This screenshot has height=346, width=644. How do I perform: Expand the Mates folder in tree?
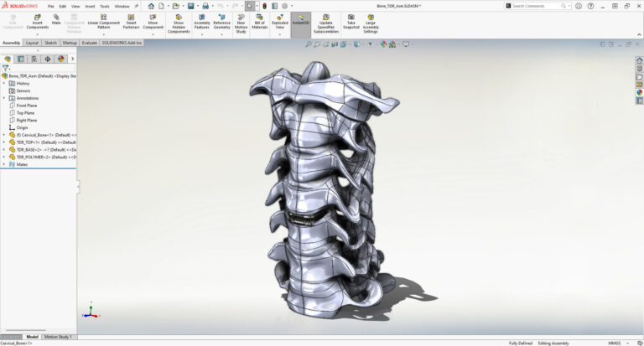(x=3, y=164)
